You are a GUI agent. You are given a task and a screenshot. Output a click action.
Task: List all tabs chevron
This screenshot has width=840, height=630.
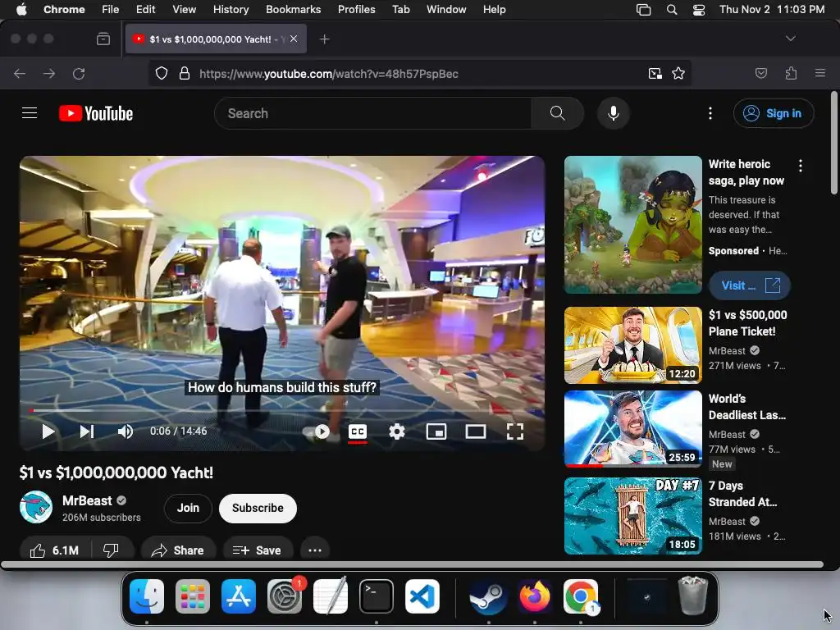(x=791, y=39)
